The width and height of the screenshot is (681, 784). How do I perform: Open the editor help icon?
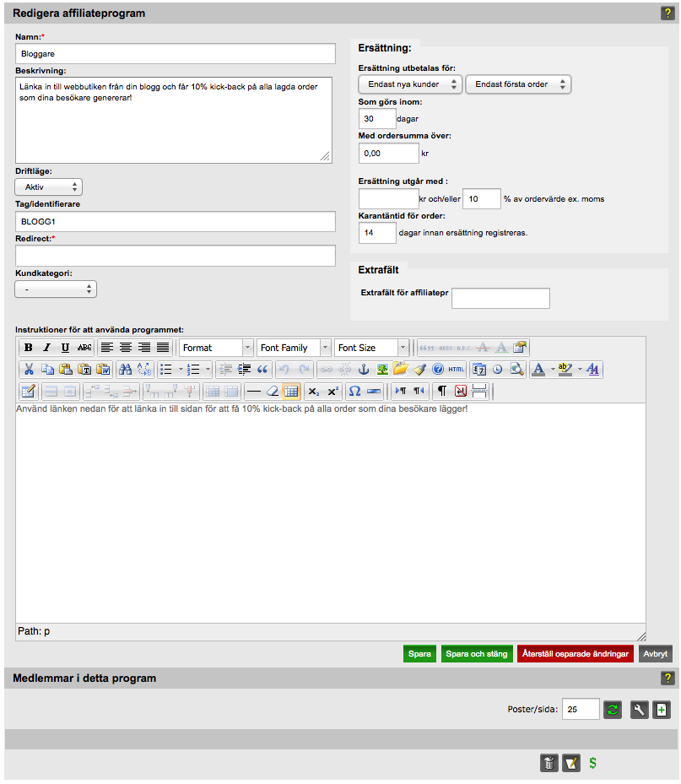point(437,370)
